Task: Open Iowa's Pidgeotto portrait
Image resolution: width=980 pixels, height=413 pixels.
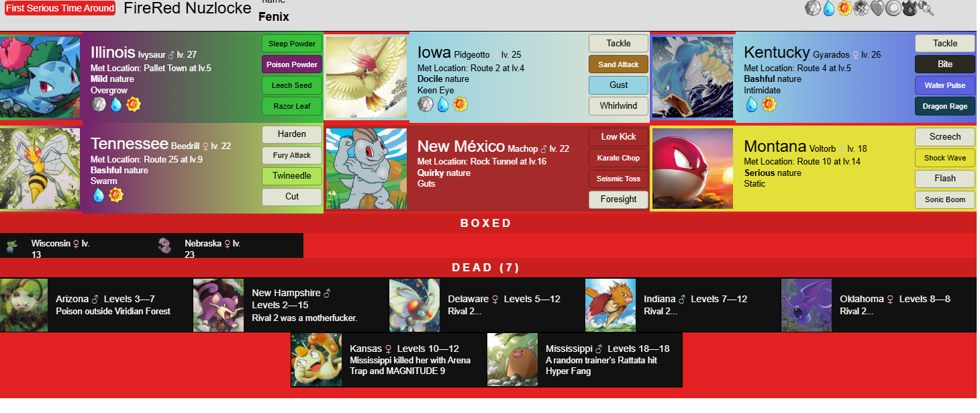Action: point(366,77)
